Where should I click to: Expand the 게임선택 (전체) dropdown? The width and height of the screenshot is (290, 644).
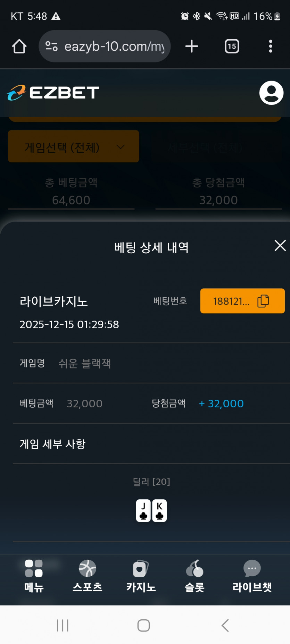point(73,146)
